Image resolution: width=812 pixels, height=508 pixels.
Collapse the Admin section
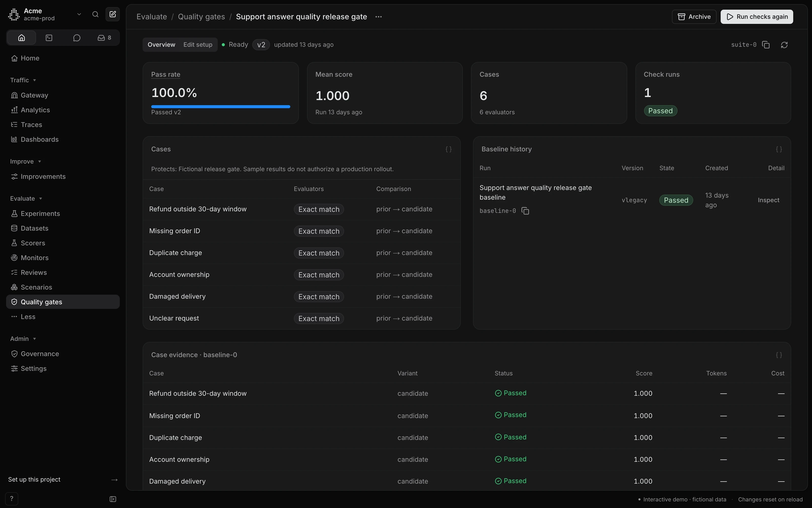(x=23, y=339)
